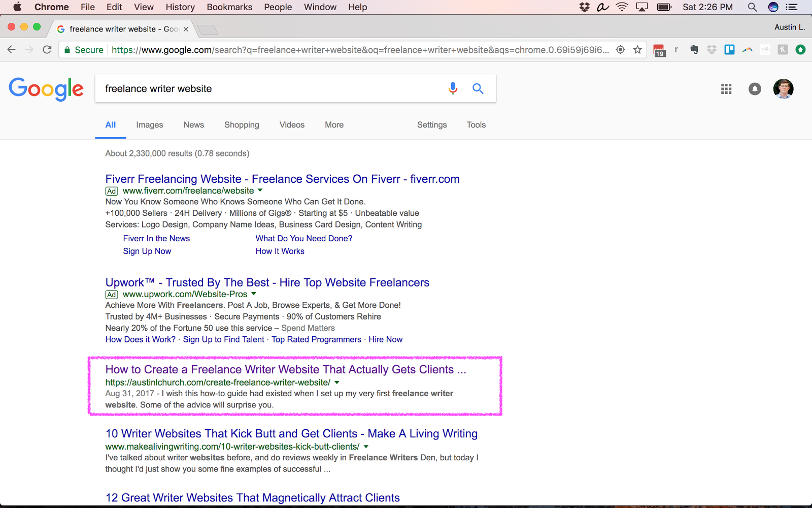Open the Tools options

(476, 124)
